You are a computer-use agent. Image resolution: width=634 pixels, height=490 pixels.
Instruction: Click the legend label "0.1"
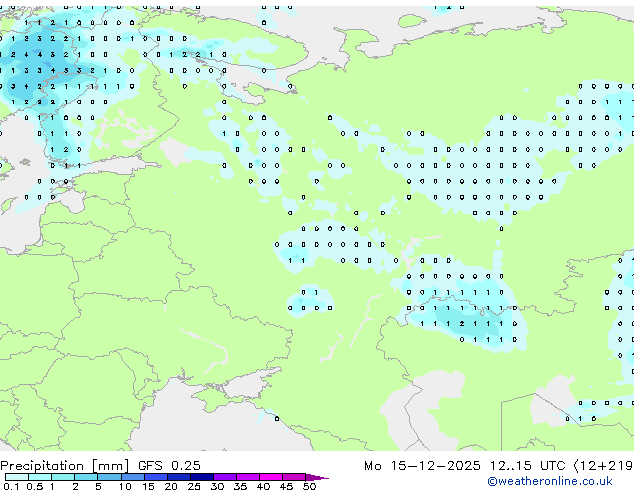(11, 486)
